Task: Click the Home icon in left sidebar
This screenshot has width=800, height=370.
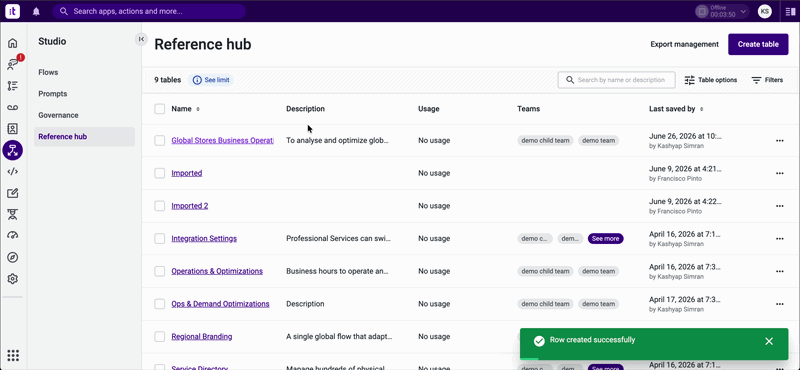Action: click(x=13, y=43)
